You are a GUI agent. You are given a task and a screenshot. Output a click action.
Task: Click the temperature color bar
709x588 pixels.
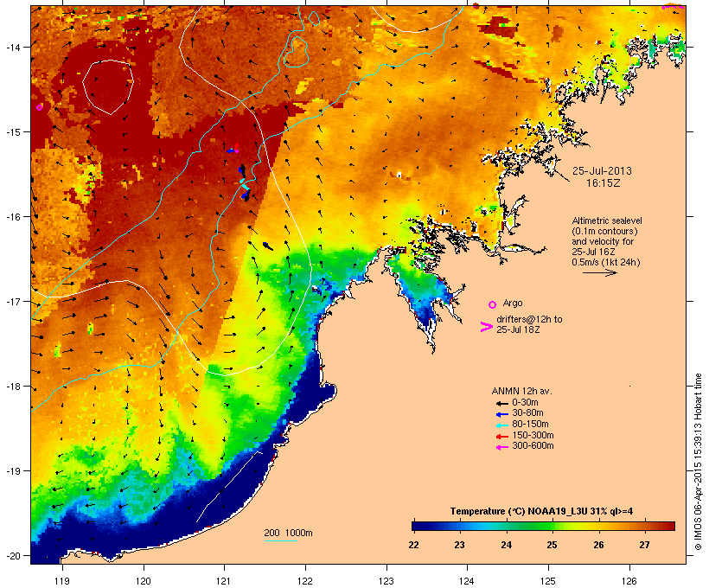(x=543, y=526)
